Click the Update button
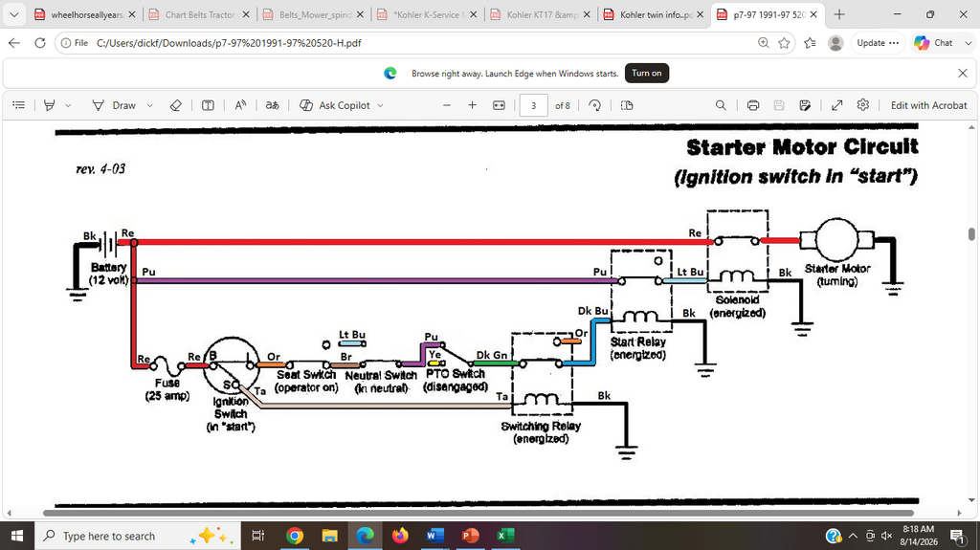980x550 pixels. 878,42
